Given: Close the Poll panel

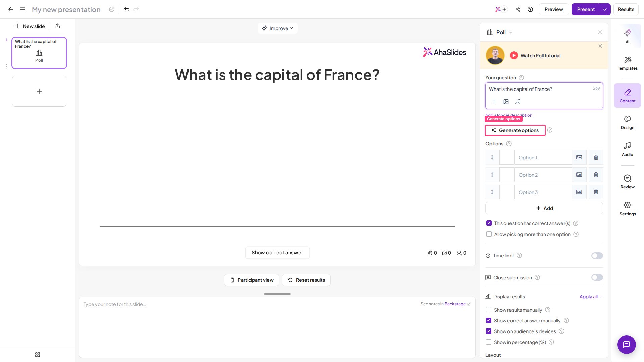Looking at the screenshot, I should 600,32.
